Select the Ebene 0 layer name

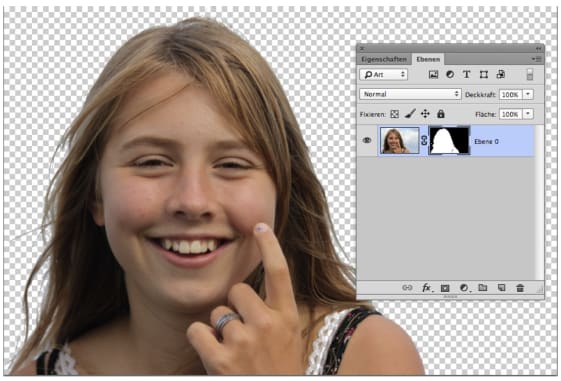(x=486, y=142)
